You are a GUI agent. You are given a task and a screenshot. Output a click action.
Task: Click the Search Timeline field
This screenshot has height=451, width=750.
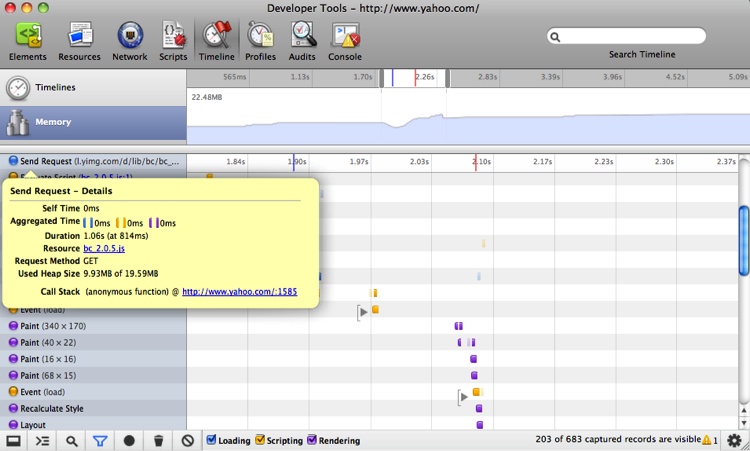627,36
